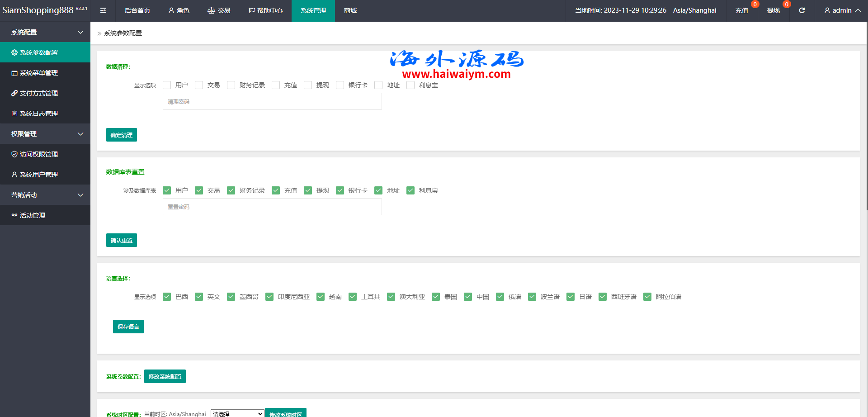Click the 活动管理 infinity icon

click(14, 215)
